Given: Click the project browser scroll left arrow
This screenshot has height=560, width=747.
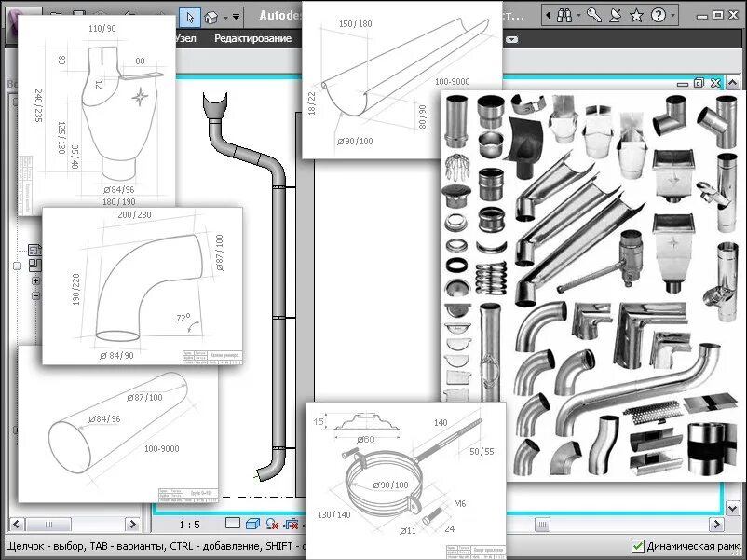Looking at the screenshot, I should [16, 525].
